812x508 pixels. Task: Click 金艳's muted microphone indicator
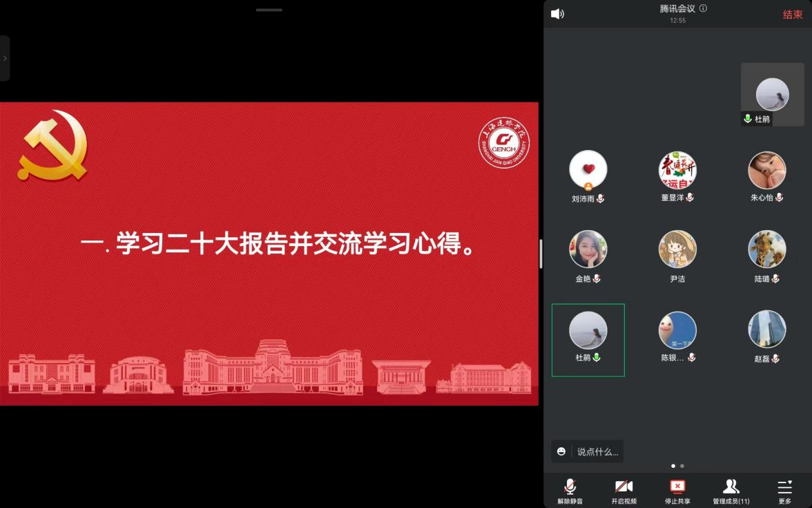point(597,279)
